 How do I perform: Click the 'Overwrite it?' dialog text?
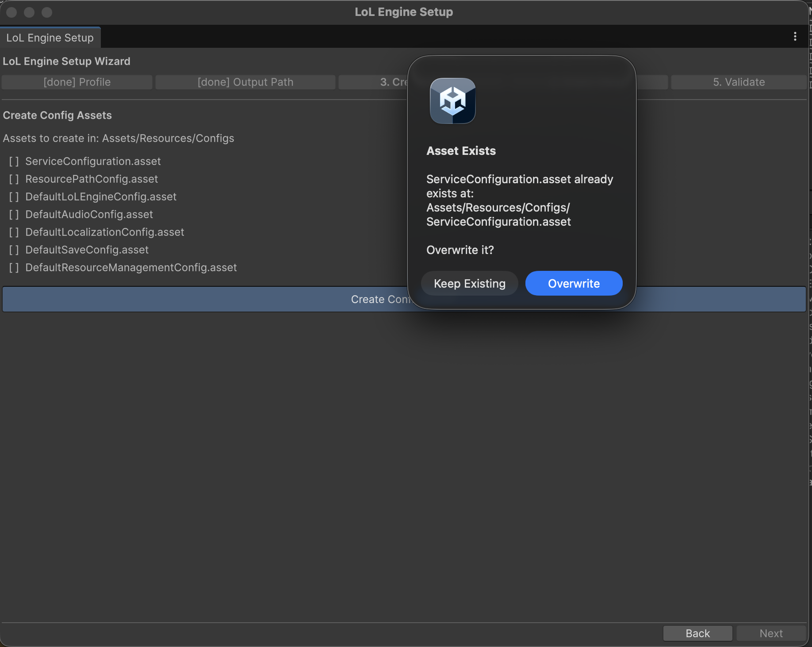pyautogui.click(x=460, y=250)
